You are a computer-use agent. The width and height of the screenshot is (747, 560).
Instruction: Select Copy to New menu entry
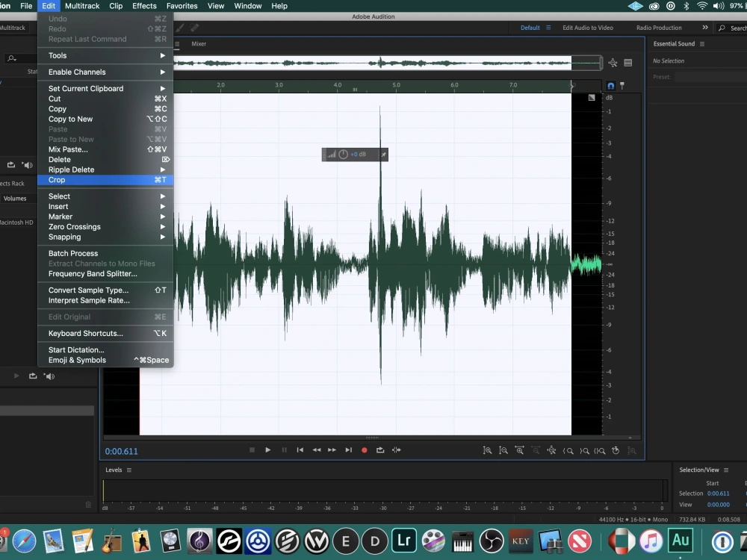(105, 119)
